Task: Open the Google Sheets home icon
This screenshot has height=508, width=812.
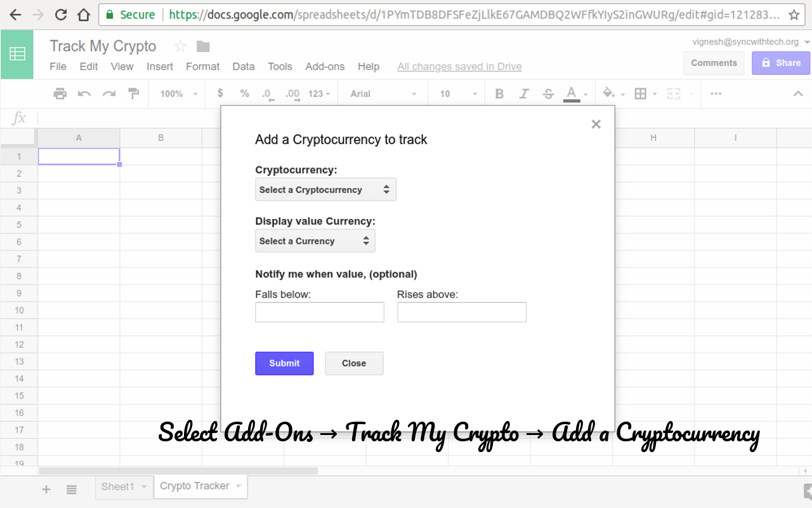Action: 17,55
